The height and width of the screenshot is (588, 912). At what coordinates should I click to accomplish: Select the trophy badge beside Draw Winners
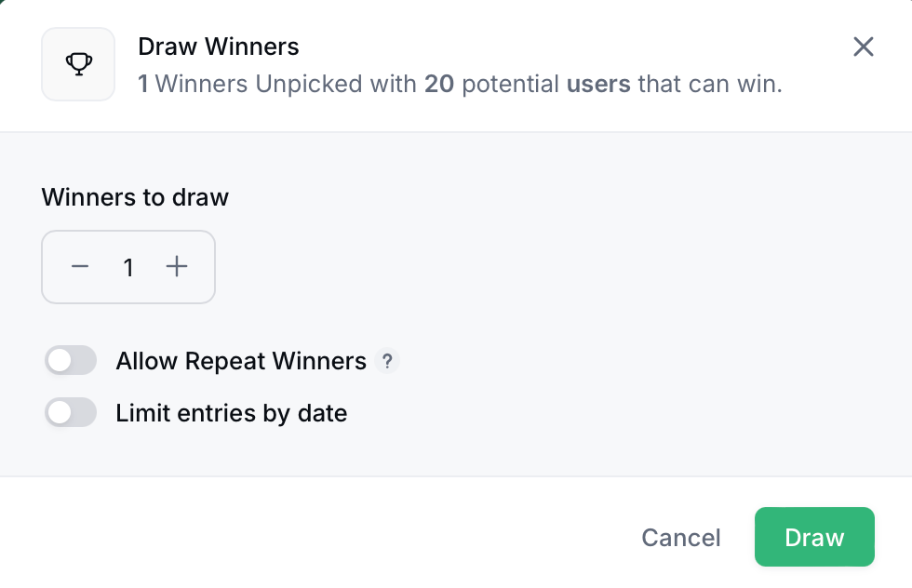pos(78,63)
